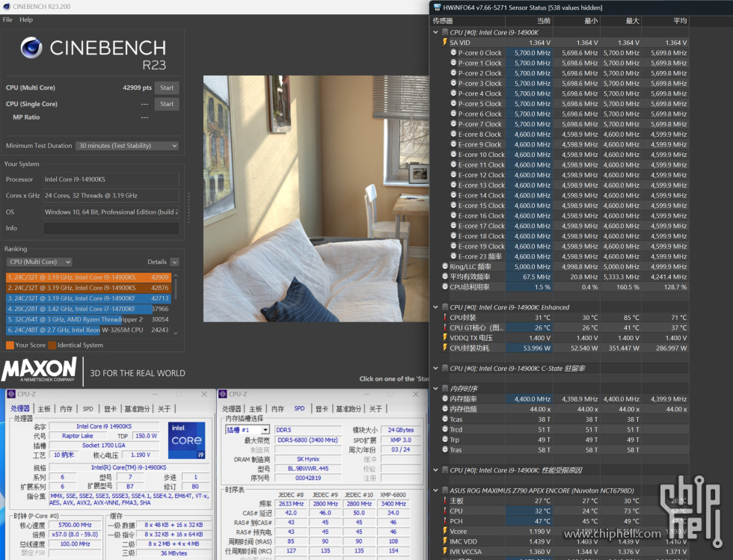Open 关于 tab in left CPU-Z

(164, 408)
